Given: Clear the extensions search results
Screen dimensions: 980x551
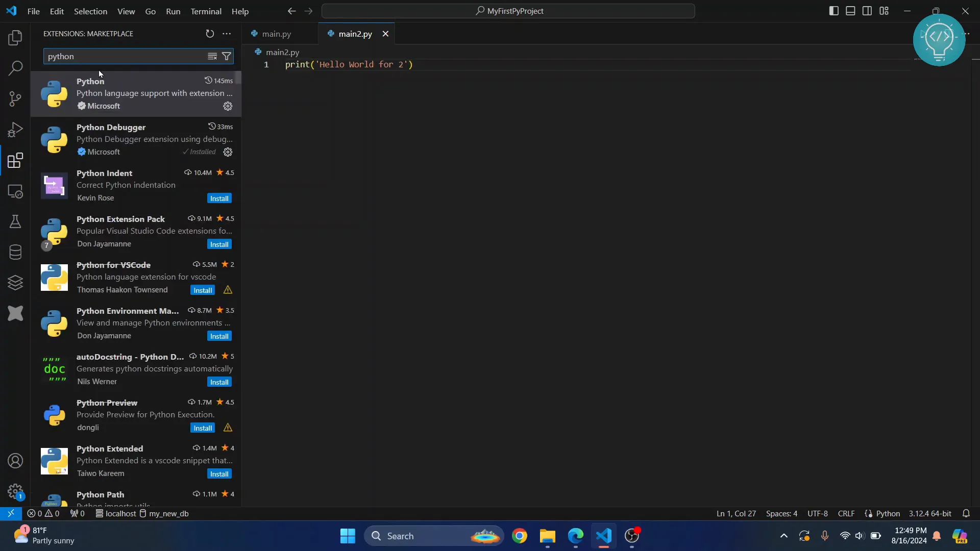Looking at the screenshot, I should [x=212, y=56].
